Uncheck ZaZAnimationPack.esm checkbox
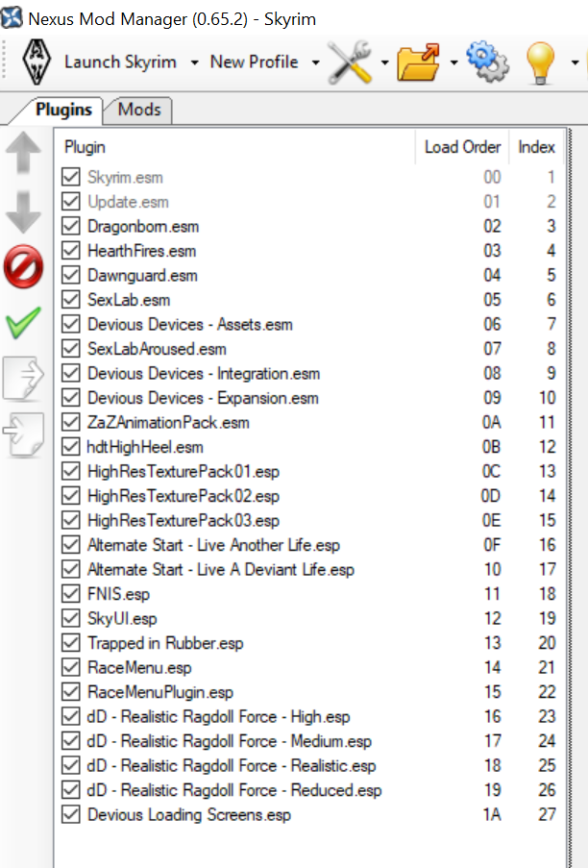Viewport: 588px width, 868px height. point(71,422)
